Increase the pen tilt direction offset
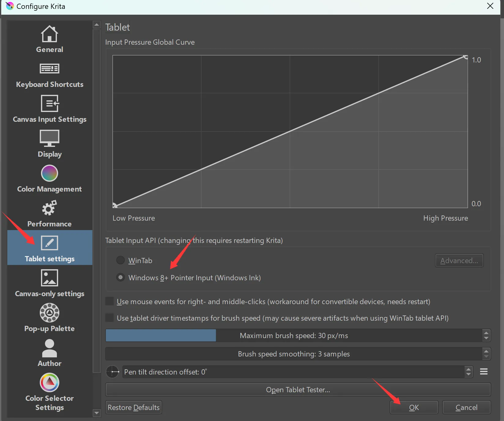 click(469, 369)
